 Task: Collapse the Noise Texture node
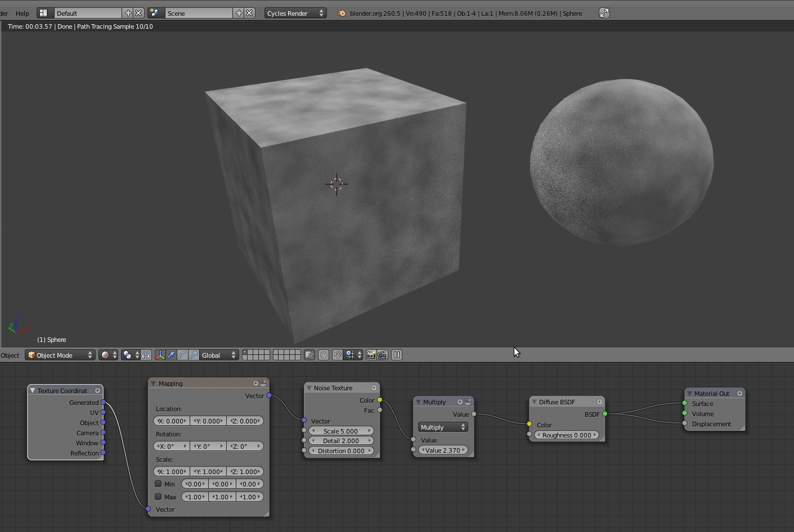[309, 387]
